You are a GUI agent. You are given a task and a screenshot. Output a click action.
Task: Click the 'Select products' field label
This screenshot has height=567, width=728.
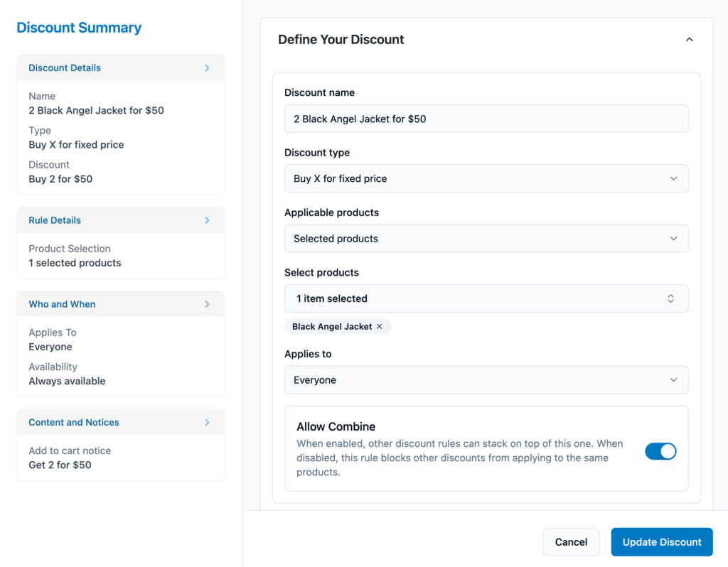coord(321,273)
